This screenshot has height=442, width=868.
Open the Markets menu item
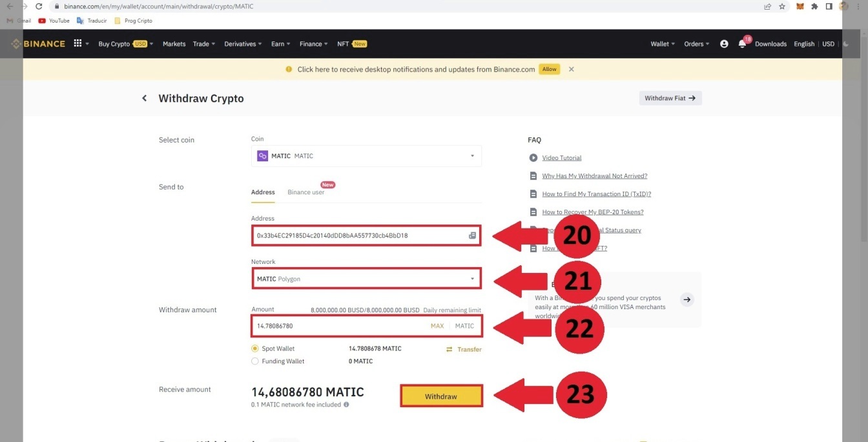pos(174,44)
